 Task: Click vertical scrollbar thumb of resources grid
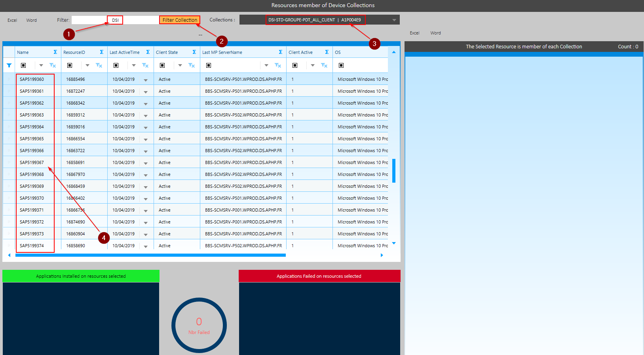click(x=394, y=171)
